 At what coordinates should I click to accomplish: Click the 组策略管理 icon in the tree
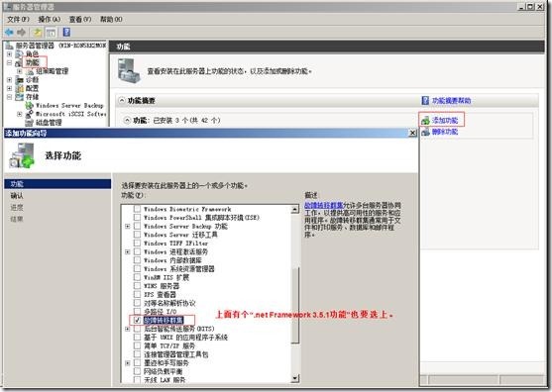[x=31, y=71]
